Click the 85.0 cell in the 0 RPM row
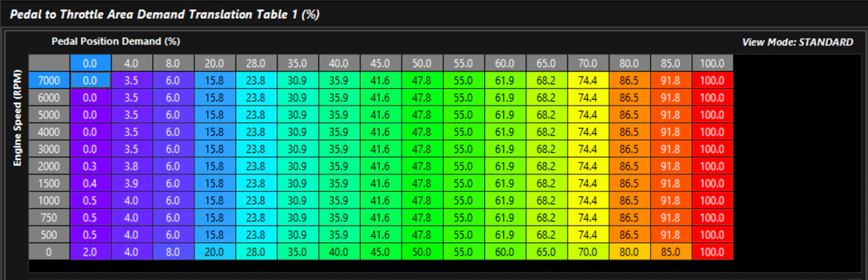The height and width of the screenshot is (280, 868). coord(671,251)
